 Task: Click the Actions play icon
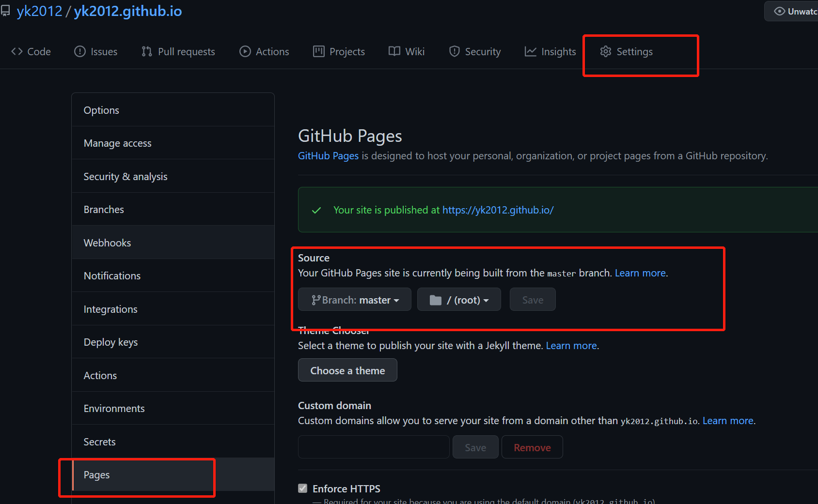click(x=245, y=51)
